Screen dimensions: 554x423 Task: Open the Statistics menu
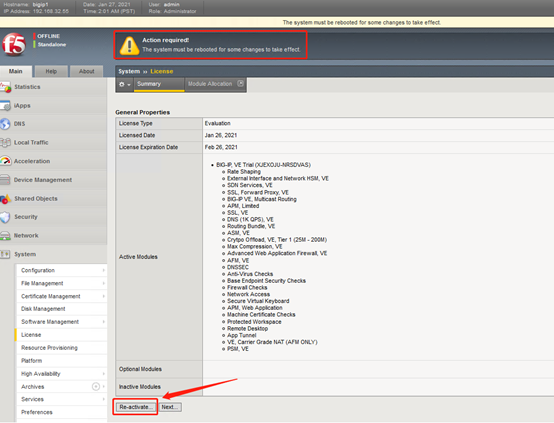(x=53, y=87)
